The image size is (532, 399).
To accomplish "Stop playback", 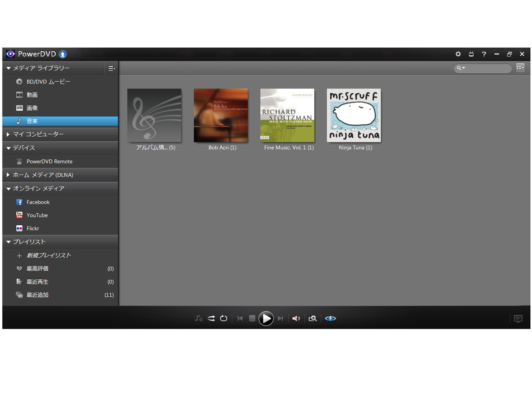I will (252, 318).
